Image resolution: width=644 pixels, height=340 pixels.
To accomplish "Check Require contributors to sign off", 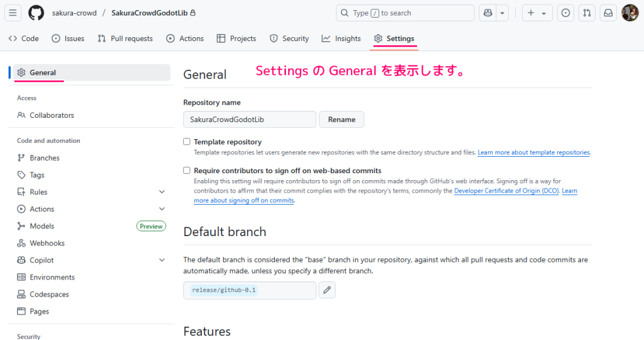I will pos(187,170).
